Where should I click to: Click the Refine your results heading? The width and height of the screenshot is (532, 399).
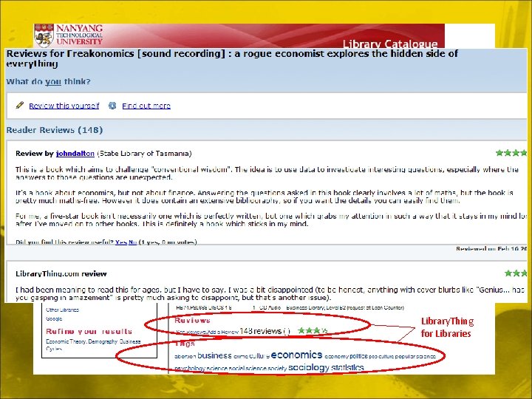89,331
